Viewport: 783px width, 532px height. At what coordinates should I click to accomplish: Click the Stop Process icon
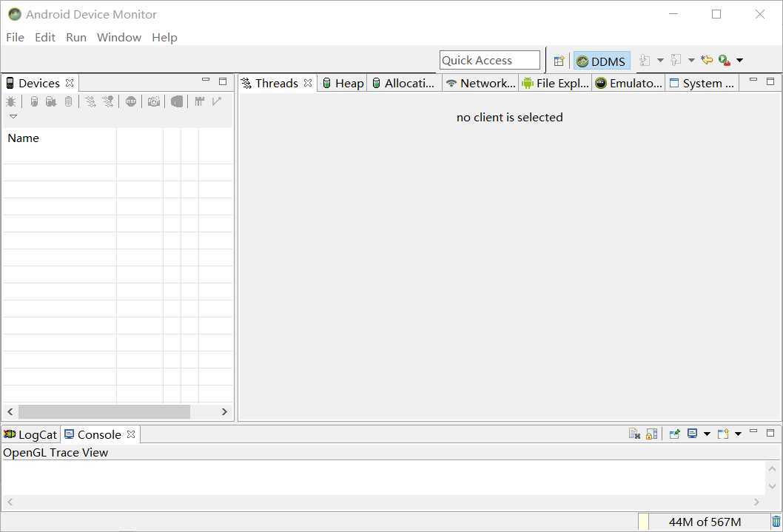131,102
